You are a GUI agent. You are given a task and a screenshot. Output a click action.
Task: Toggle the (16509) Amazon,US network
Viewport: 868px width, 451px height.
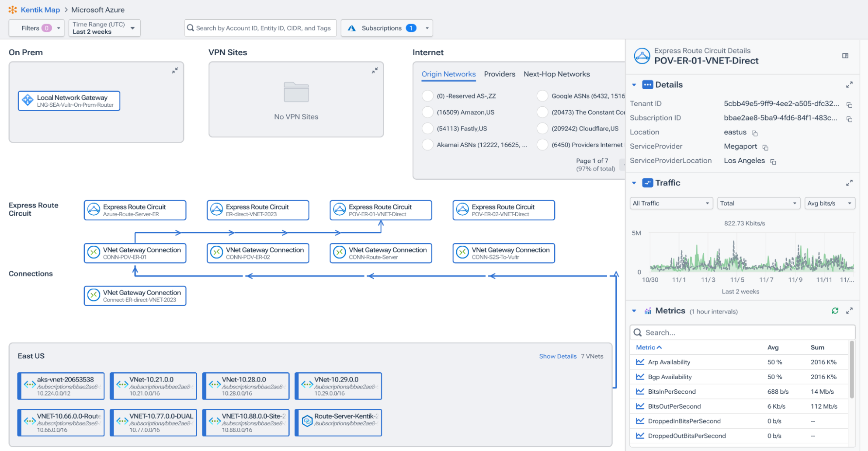click(427, 112)
